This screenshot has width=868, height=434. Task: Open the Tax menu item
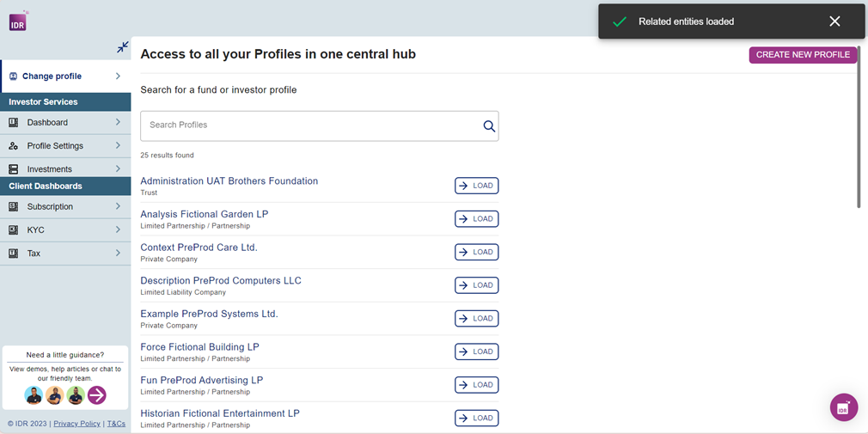pyautogui.click(x=34, y=254)
